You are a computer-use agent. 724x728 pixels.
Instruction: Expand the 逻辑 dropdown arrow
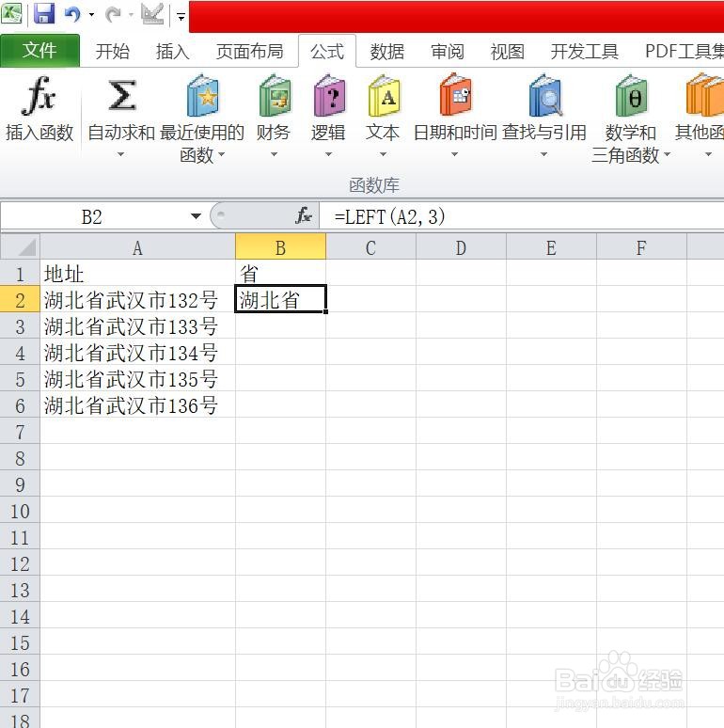[x=328, y=154]
